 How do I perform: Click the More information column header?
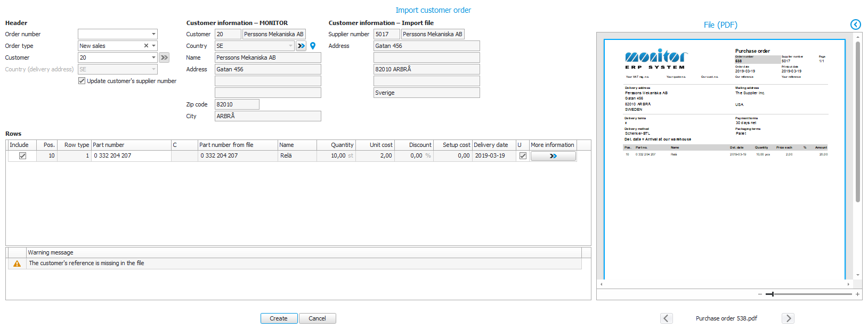pos(553,145)
